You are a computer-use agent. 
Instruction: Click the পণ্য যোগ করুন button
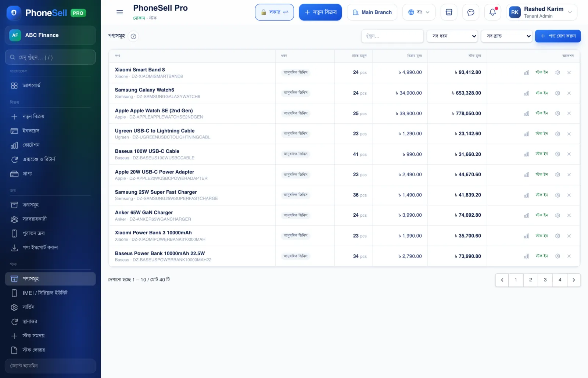(558, 36)
